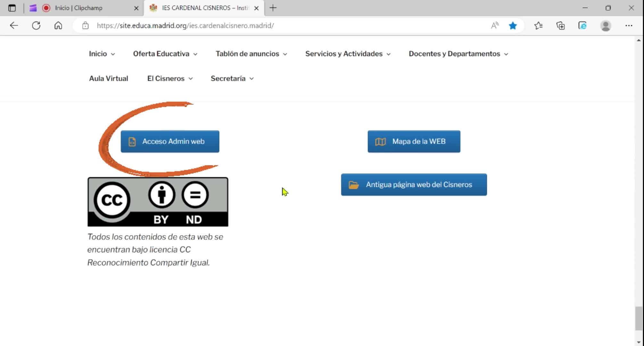644x346 pixels.
Task: Switch to the Inicio Clipchamp tab
Action: click(79, 8)
